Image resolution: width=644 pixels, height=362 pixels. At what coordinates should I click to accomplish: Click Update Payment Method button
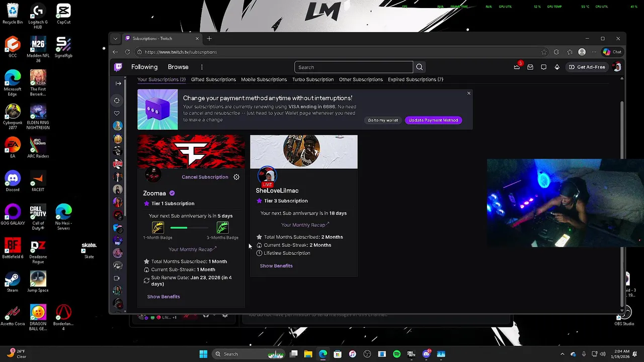click(433, 120)
